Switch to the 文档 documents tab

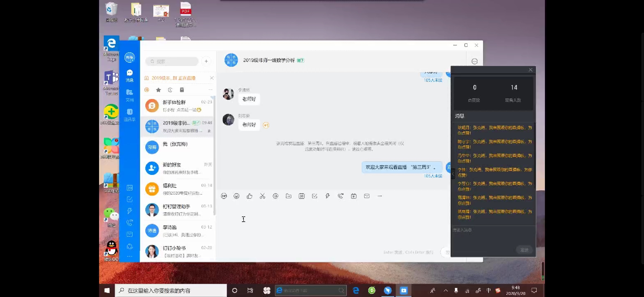129,95
